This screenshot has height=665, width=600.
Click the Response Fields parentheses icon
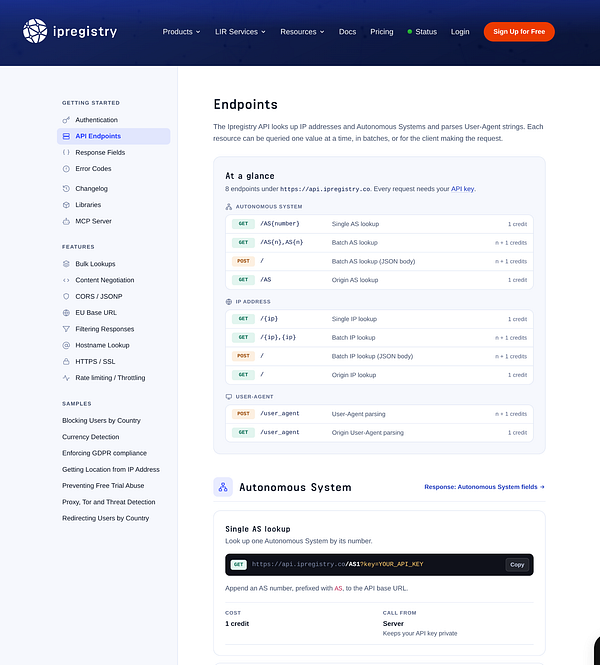pos(66,152)
